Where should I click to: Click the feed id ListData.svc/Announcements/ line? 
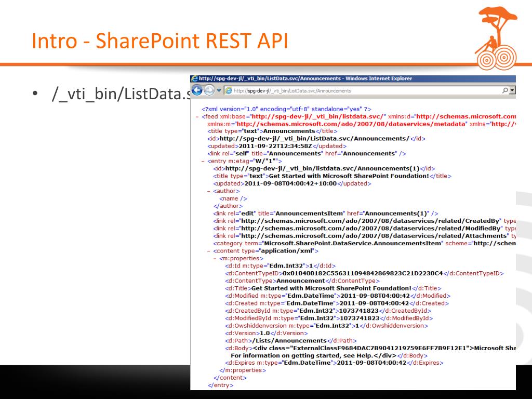tap(316, 139)
